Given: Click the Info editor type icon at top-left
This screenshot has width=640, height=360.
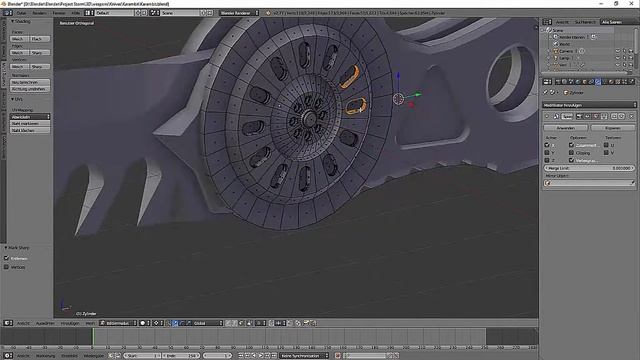Looking at the screenshot, I should [8, 13].
